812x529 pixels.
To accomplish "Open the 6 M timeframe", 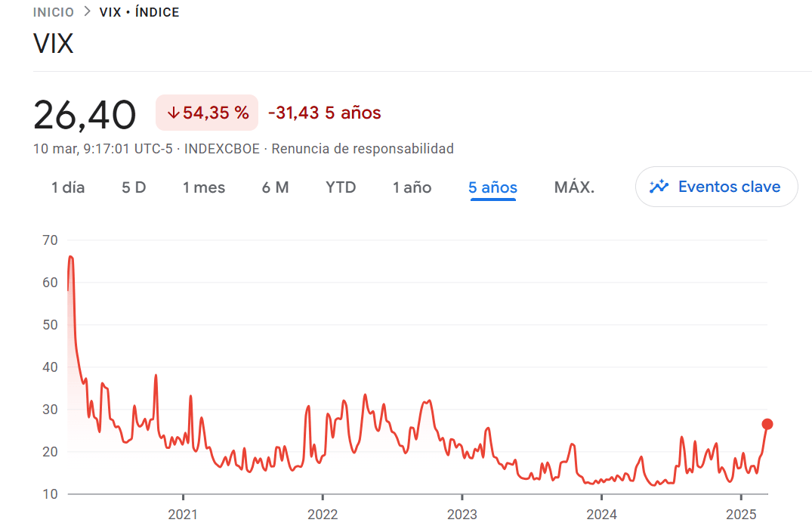I will (276, 187).
